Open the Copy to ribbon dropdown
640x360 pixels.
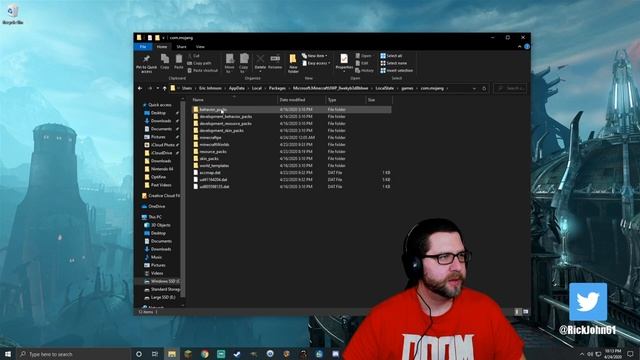click(x=244, y=63)
